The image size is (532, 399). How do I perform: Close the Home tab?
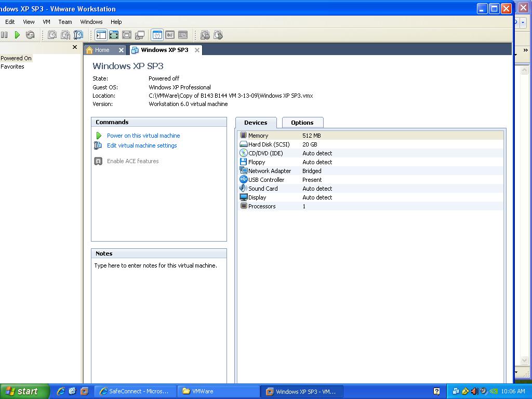[121, 50]
